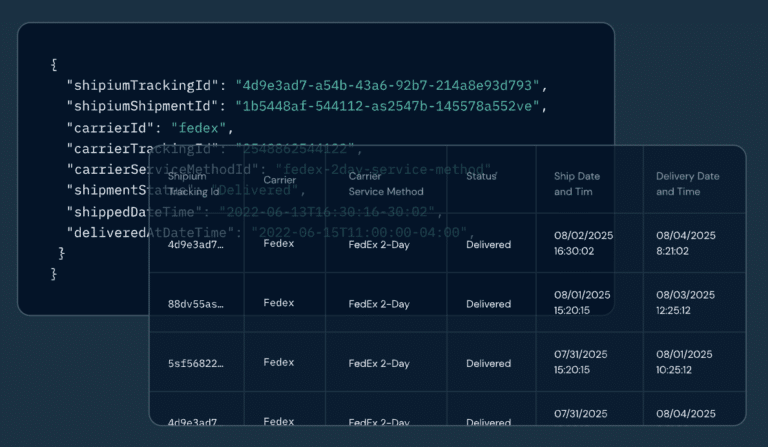Image resolution: width=768 pixels, height=447 pixels.
Task: Select ship date "08/02/2025 16:30:02"
Action: click(583, 243)
